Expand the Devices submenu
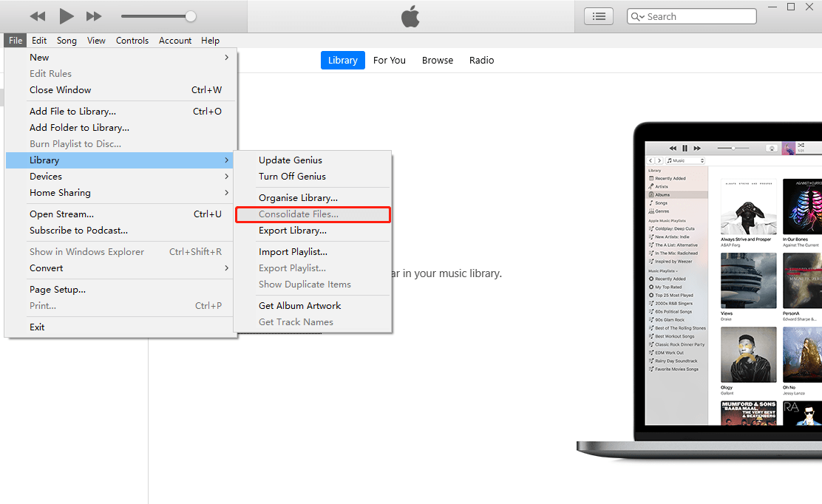This screenshot has height=504, width=822. [120, 176]
